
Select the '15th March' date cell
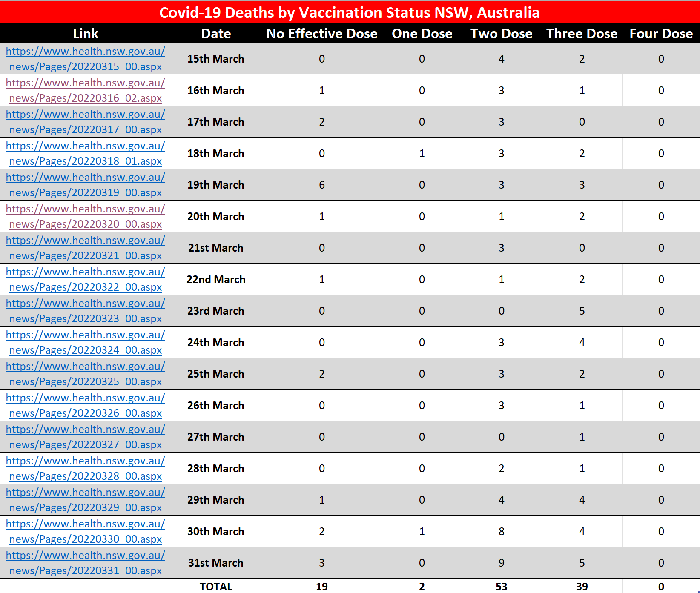pyautogui.click(x=216, y=59)
